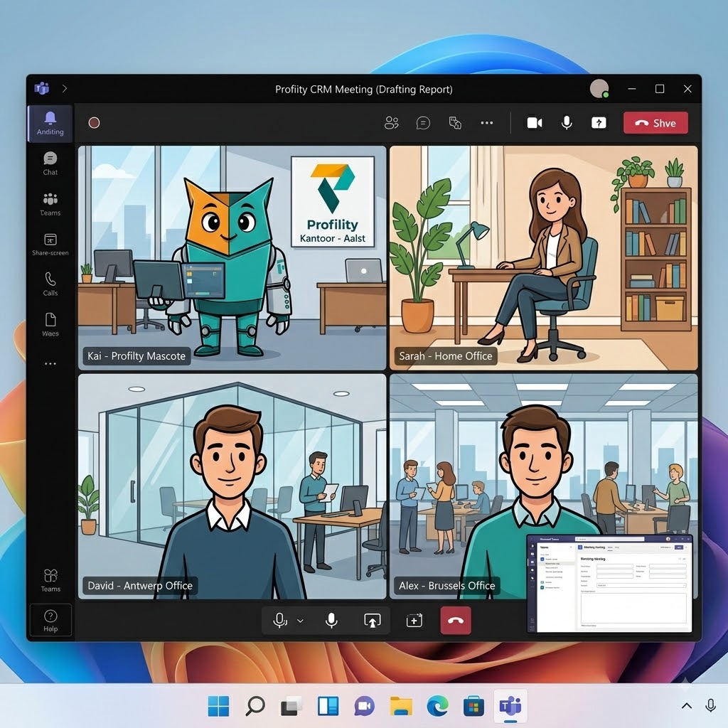Click the add-to-meeting plus icon
The width and height of the screenshot is (728, 728).
click(x=414, y=620)
